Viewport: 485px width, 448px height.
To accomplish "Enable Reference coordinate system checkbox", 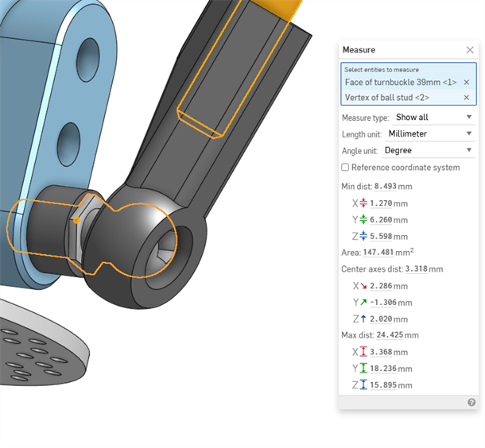I will pyautogui.click(x=345, y=168).
